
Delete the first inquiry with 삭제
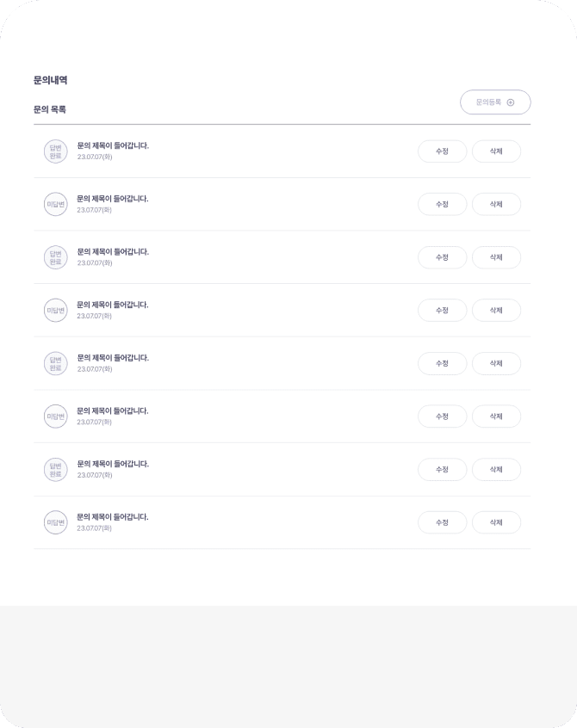point(496,151)
